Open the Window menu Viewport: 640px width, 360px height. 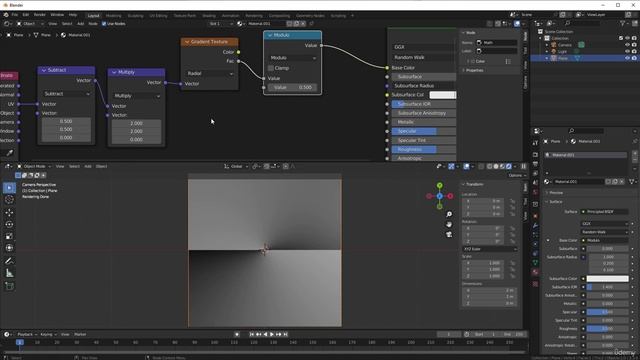pyautogui.click(x=57, y=15)
